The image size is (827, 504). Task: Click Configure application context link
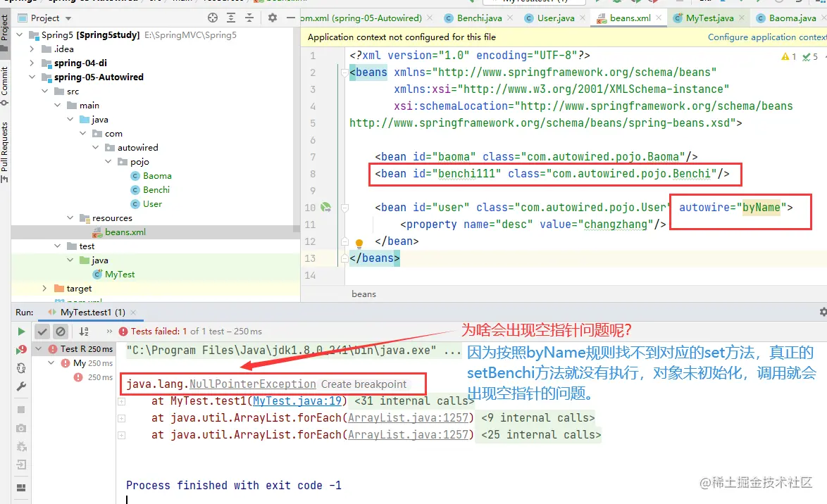767,37
